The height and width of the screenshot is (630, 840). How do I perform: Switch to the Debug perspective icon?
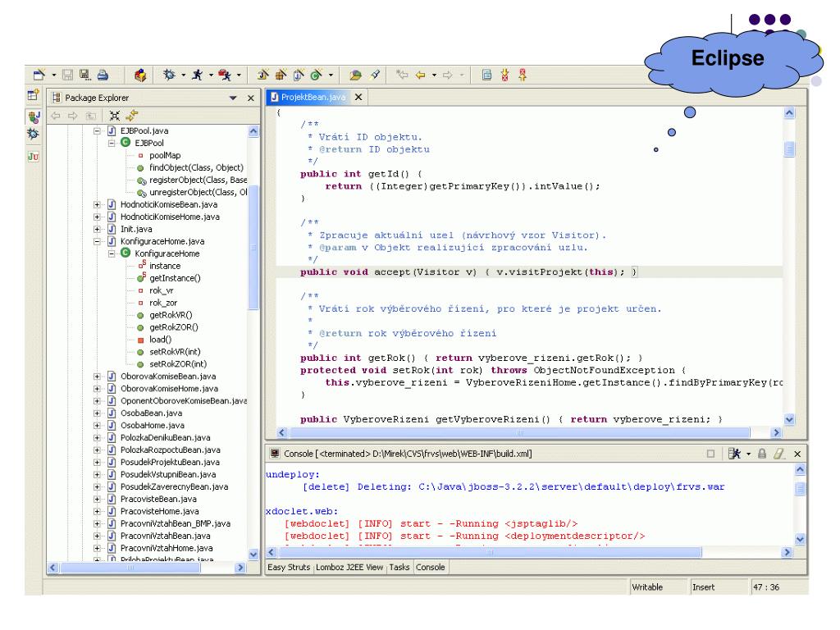pos(33,134)
